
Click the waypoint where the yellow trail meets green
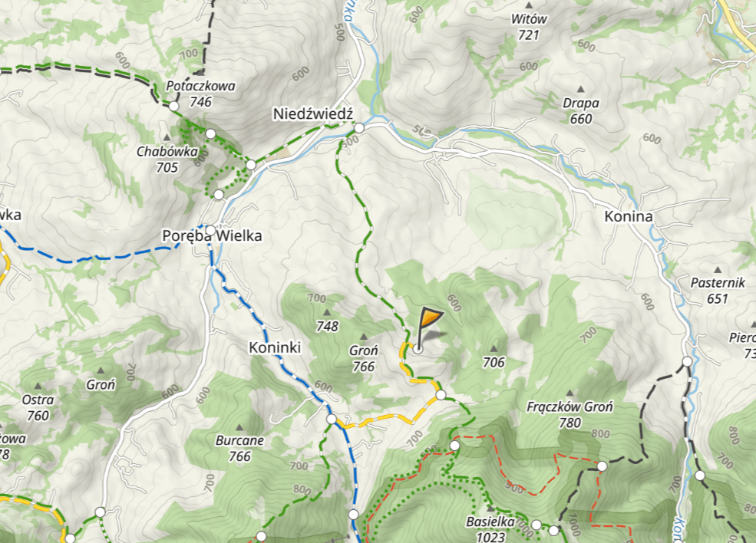441,395
